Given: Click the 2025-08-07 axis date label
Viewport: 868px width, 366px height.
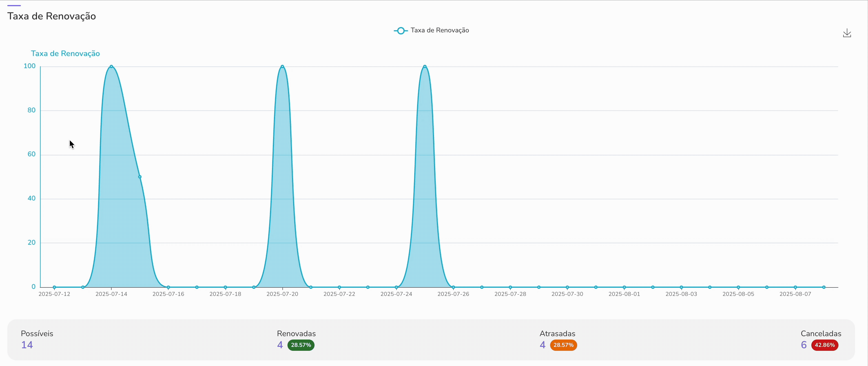Looking at the screenshot, I should (x=795, y=294).
